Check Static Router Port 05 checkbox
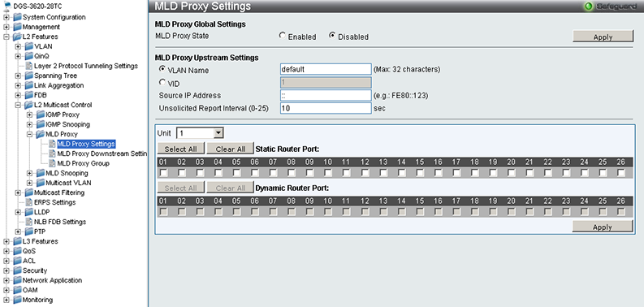The height and width of the screenshot is (307, 644). point(236,173)
